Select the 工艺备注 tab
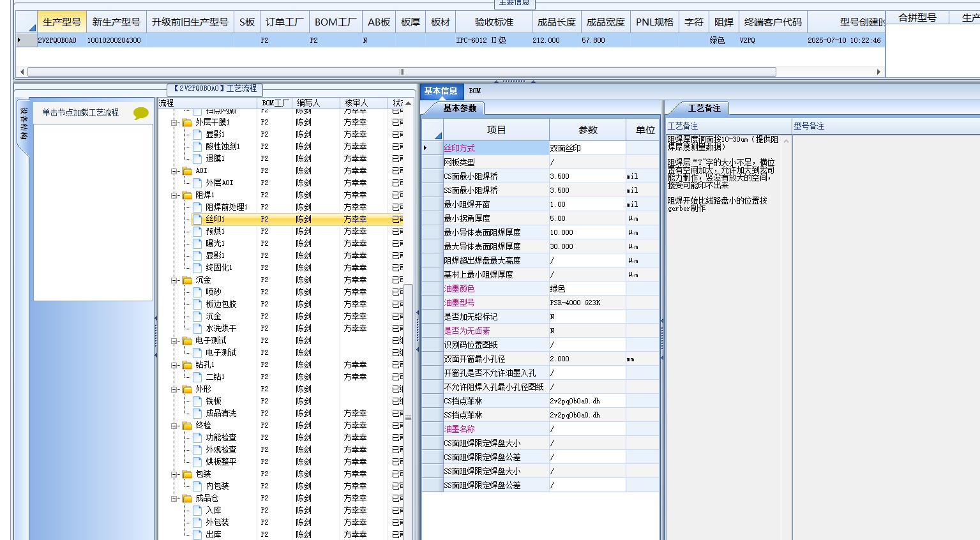980x540 pixels. (x=704, y=108)
